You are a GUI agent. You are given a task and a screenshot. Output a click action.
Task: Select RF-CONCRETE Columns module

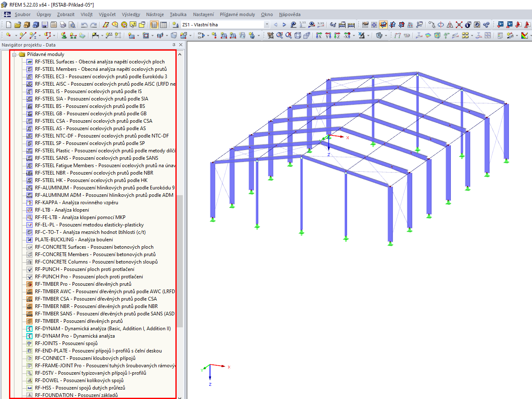tap(96, 262)
